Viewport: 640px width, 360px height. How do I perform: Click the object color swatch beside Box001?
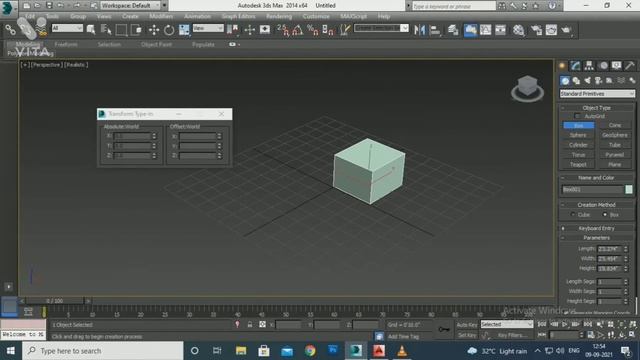629,189
